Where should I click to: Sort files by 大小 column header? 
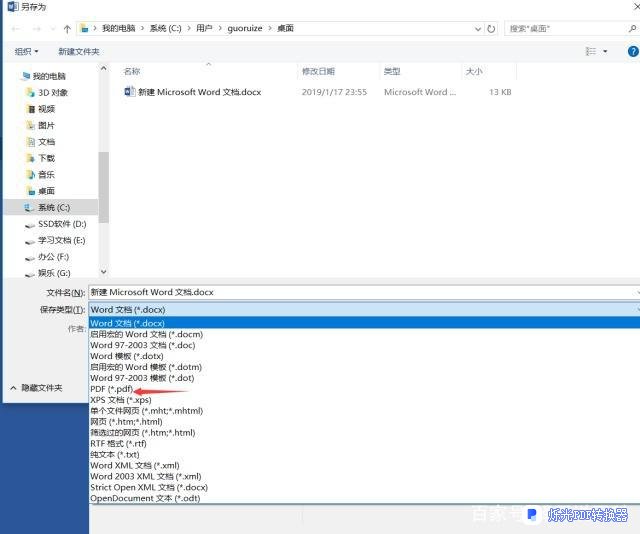(474, 71)
